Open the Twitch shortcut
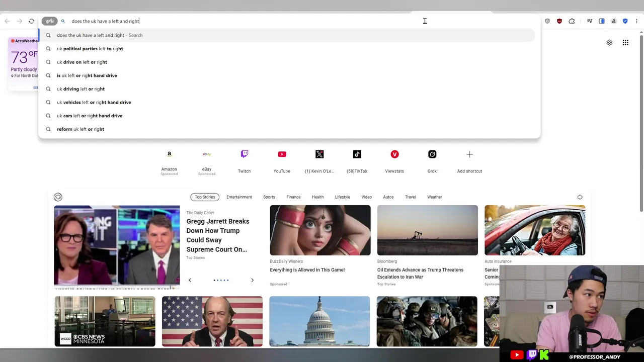This screenshot has height=362, width=644. 244,161
